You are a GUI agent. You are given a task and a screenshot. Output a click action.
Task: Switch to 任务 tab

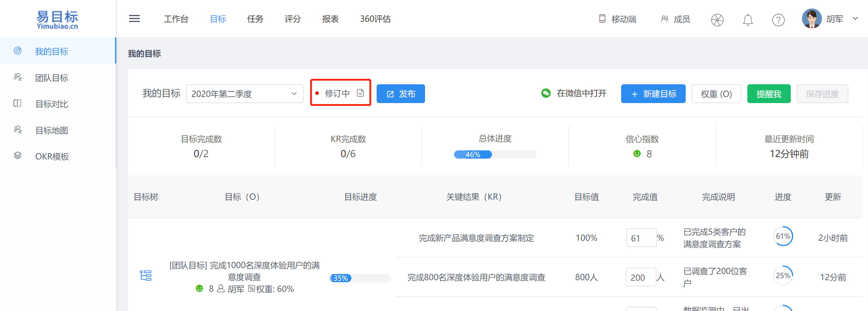pos(255,19)
